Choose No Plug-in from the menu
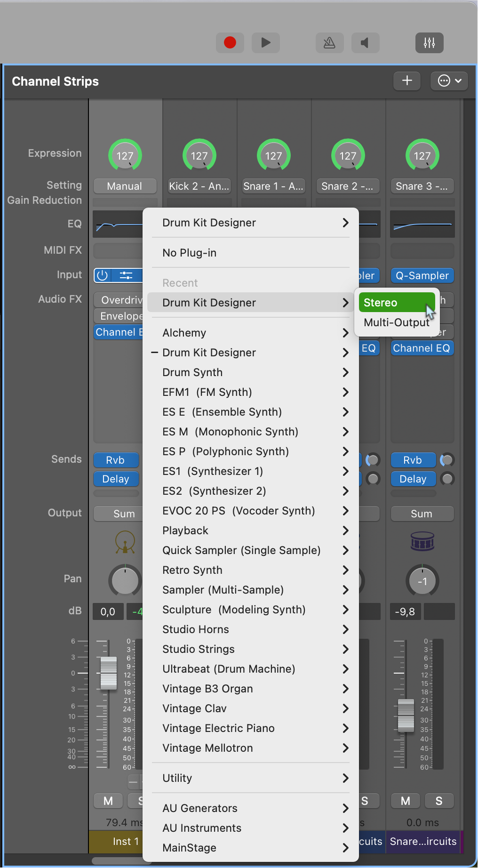This screenshot has height=868, width=478. coord(251,253)
